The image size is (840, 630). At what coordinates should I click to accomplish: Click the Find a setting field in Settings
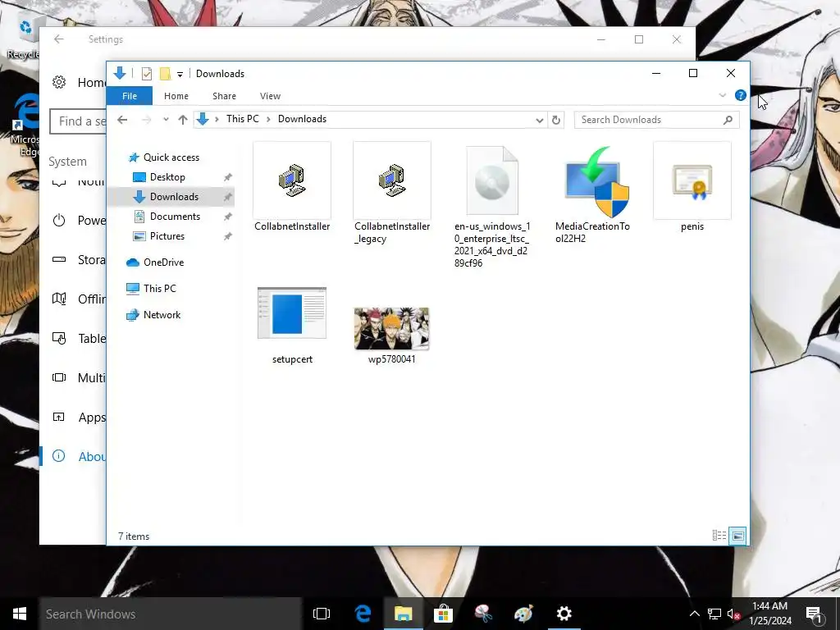[x=78, y=121]
